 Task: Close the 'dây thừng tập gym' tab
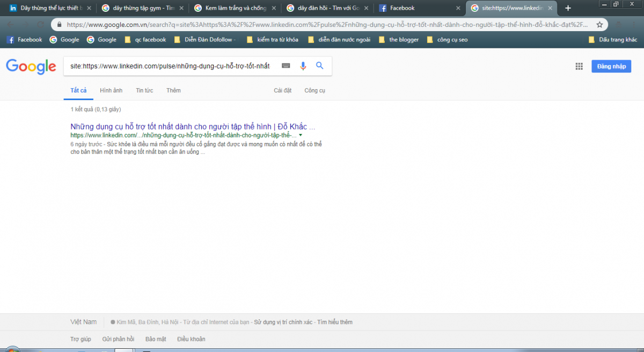181,8
